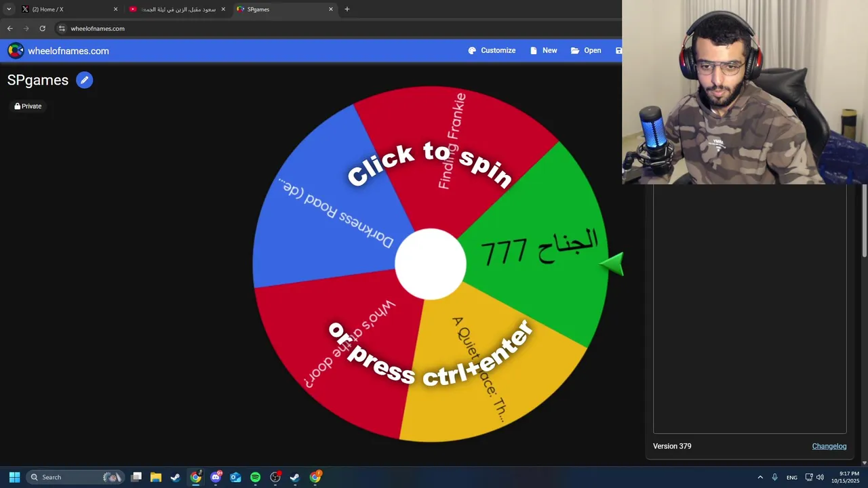Image resolution: width=868 pixels, height=488 pixels.
Task: Open OBS Studio from the taskbar
Action: [275, 477]
